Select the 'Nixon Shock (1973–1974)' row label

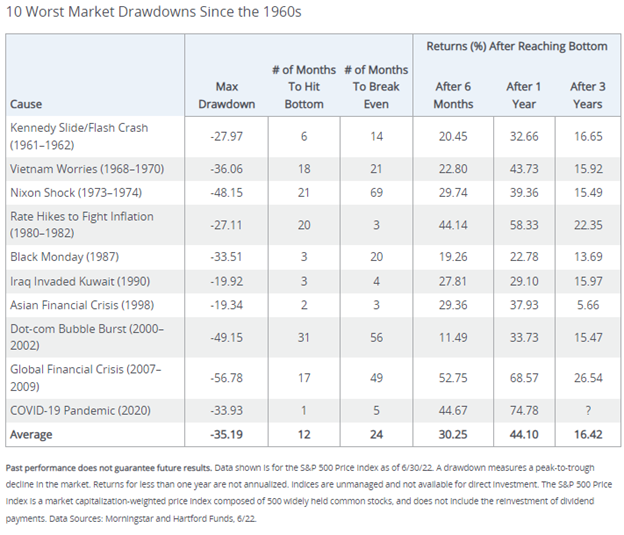pyautogui.click(x=76, y=193)
